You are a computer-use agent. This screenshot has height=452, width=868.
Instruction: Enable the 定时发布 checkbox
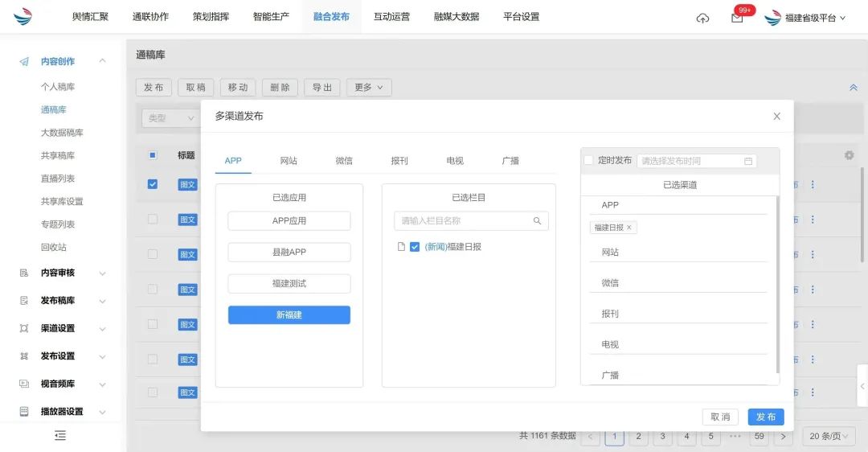(x=588, y=160)
